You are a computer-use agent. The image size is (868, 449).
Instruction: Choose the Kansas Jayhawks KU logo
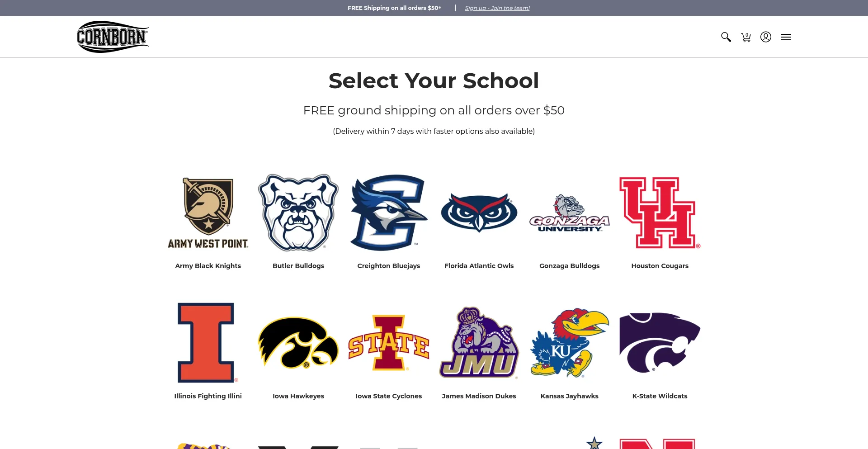(x=570, y=342)
